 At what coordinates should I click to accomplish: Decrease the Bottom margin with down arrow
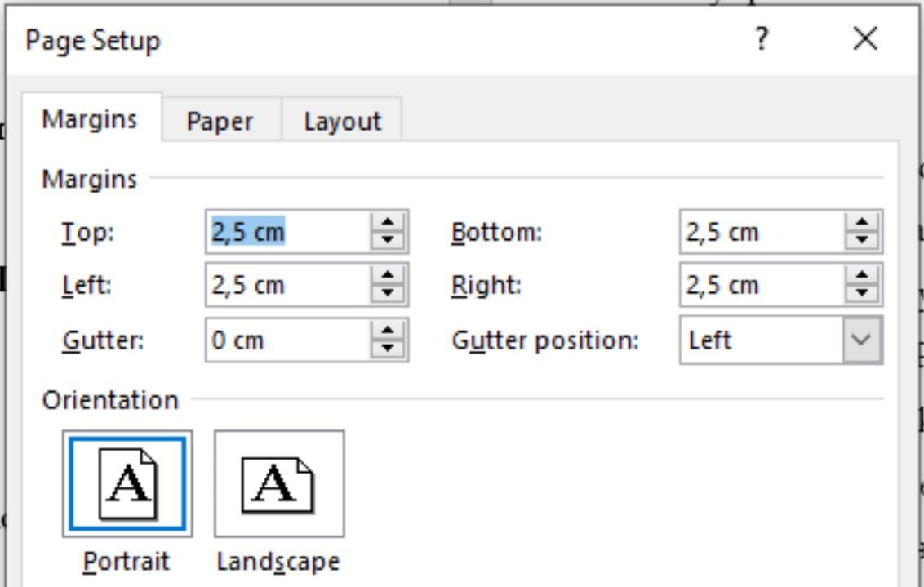coord(861,241)
